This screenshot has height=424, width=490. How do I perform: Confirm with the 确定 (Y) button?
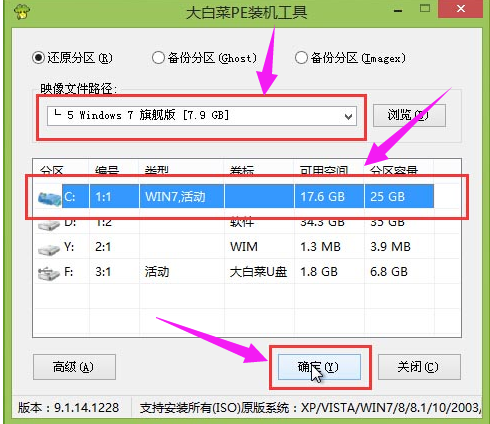(x=319, y=367)
